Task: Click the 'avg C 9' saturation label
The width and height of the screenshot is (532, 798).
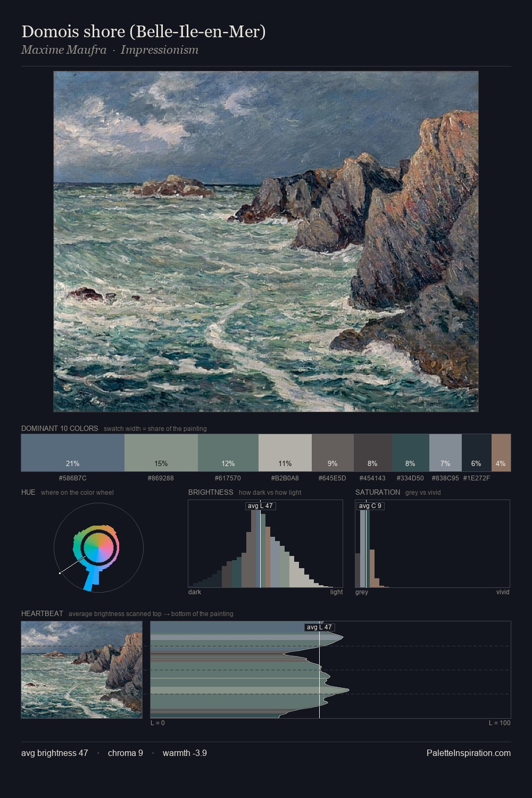Action: click(x=370, y=506)
